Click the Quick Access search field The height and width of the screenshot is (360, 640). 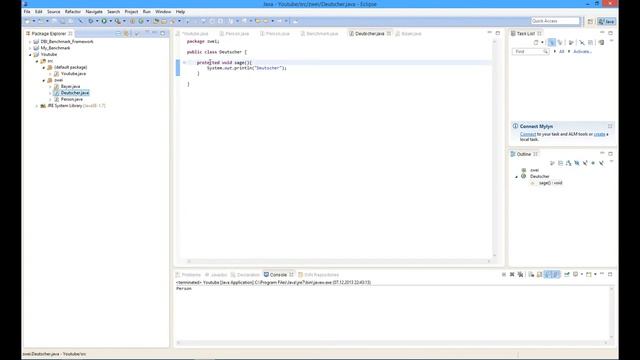point(555,21)
